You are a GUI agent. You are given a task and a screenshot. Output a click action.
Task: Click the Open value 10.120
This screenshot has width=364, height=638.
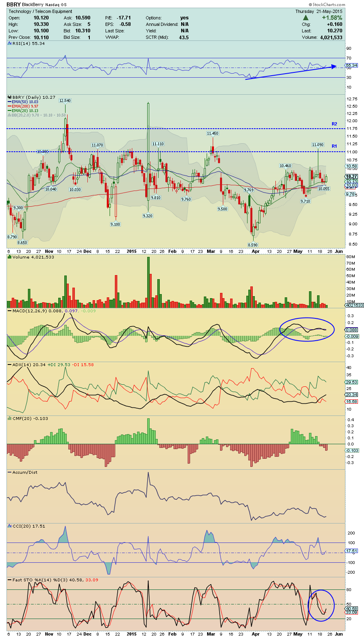(41, 18)
